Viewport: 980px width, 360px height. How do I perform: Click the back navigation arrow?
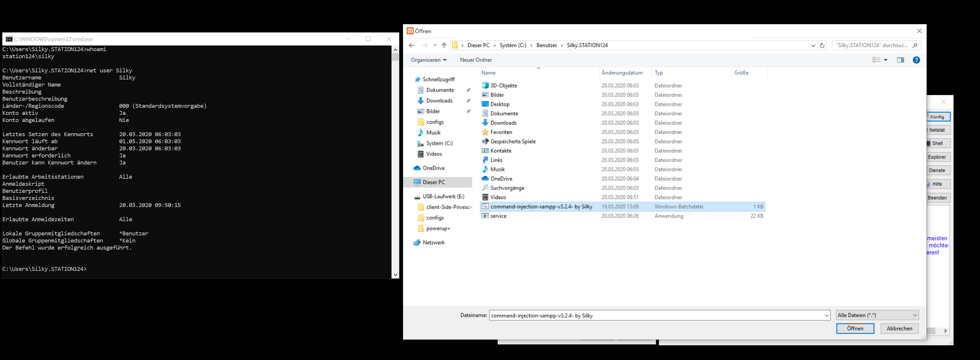click(411, 45)
